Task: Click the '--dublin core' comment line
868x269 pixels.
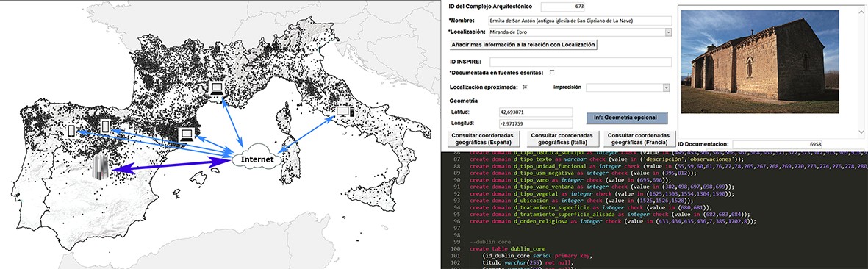Action: click(490, 242)
